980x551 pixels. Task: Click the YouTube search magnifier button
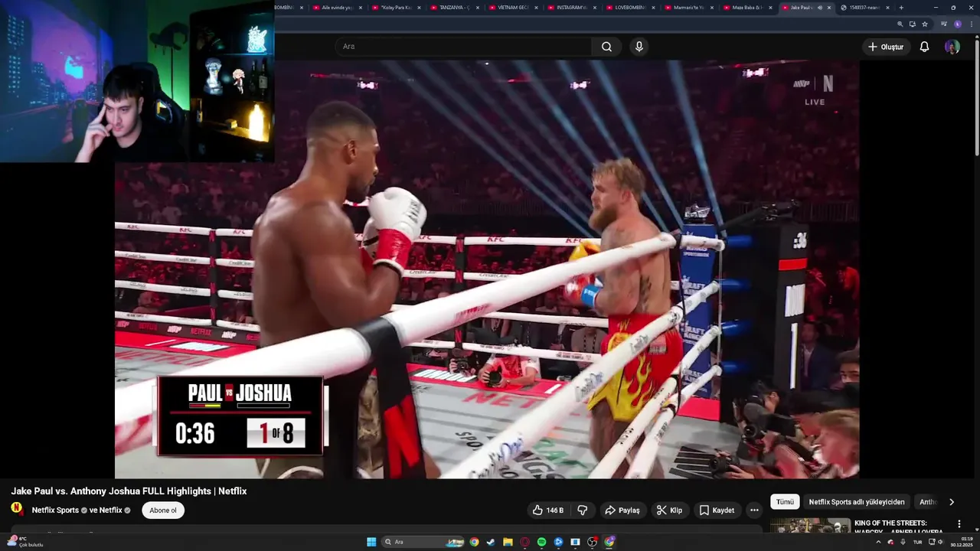click(606, 47)
